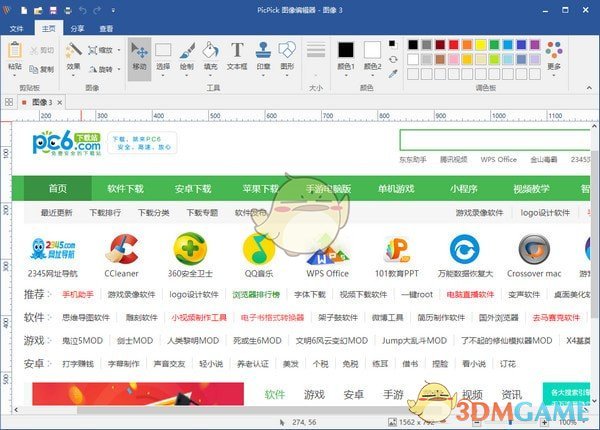Click the 粘贴 clipboard icon
Viewport: 600px width, 430px height.
pos(15,50)
